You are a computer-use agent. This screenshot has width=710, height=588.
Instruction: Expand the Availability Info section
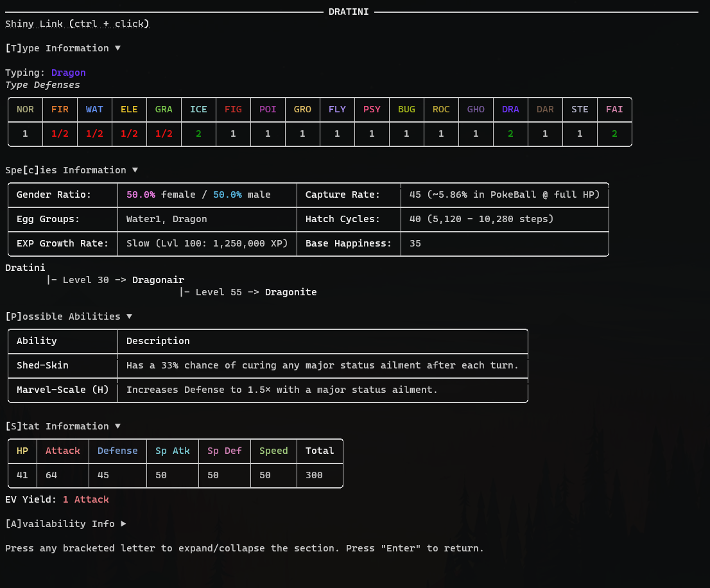pos(65,524)
